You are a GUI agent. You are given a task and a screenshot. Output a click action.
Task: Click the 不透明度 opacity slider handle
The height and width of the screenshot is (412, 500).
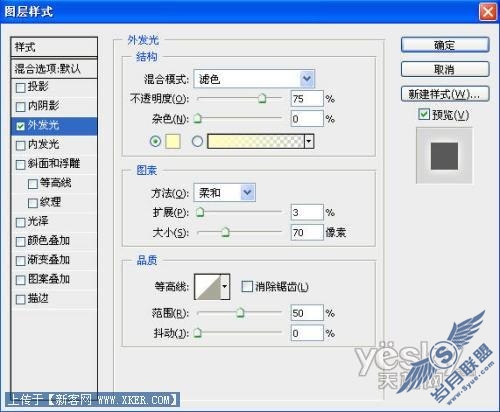tap(262, 98)
